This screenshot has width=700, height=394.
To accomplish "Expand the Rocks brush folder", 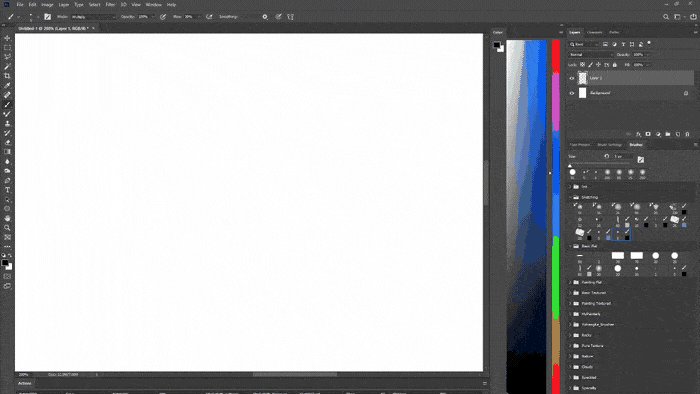I will coord(571,335).
